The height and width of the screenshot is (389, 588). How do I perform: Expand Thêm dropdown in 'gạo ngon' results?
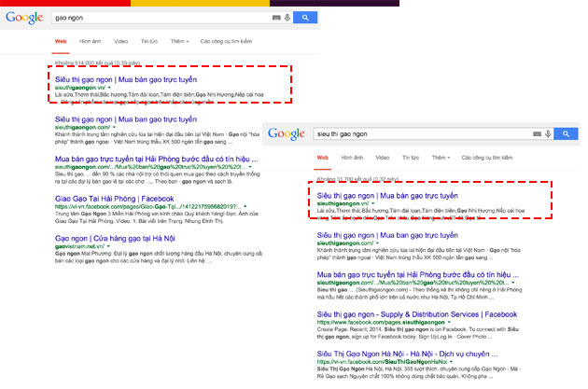[x=179, y=41]
